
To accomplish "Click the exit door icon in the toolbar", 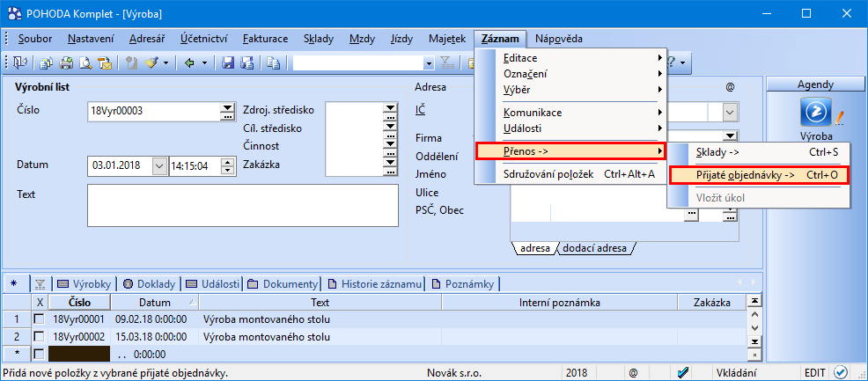I will click(x=19, y=63).
